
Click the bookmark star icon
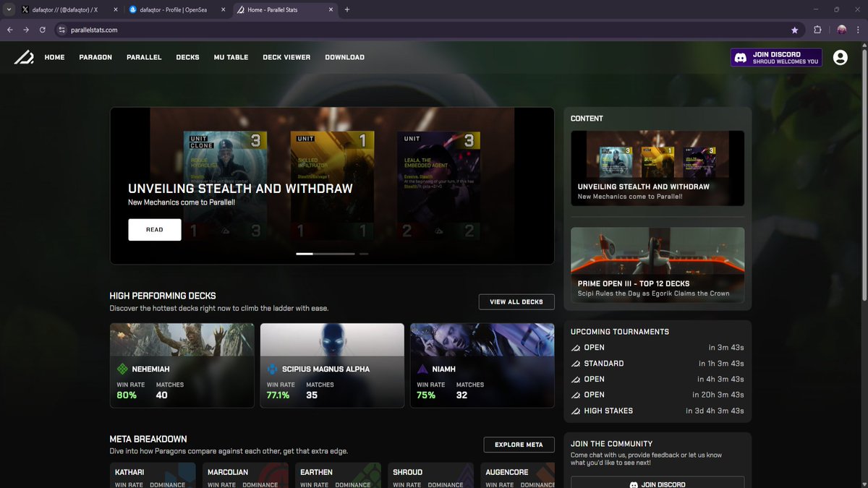[795, 30]
